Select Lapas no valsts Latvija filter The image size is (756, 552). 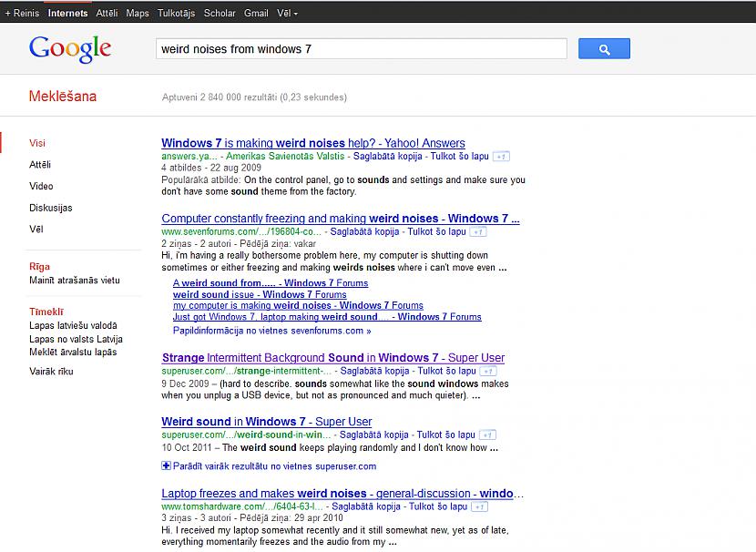[76, 339]
